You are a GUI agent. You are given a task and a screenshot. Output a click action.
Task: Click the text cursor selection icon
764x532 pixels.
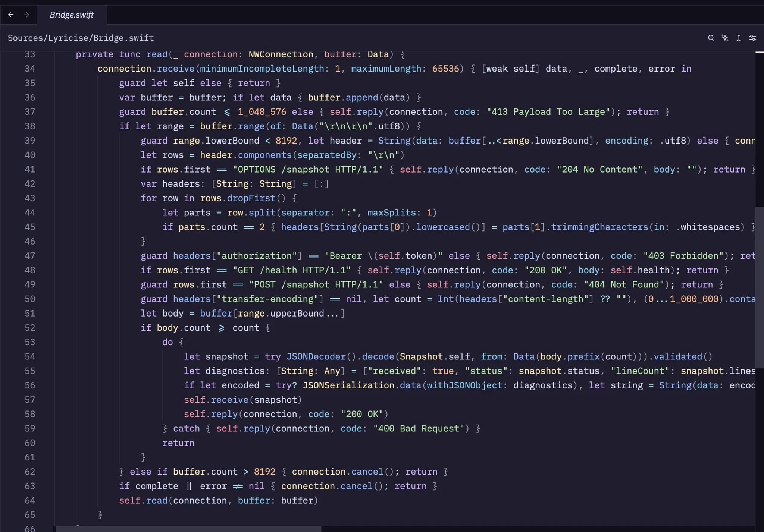click(x=739, y=38)
